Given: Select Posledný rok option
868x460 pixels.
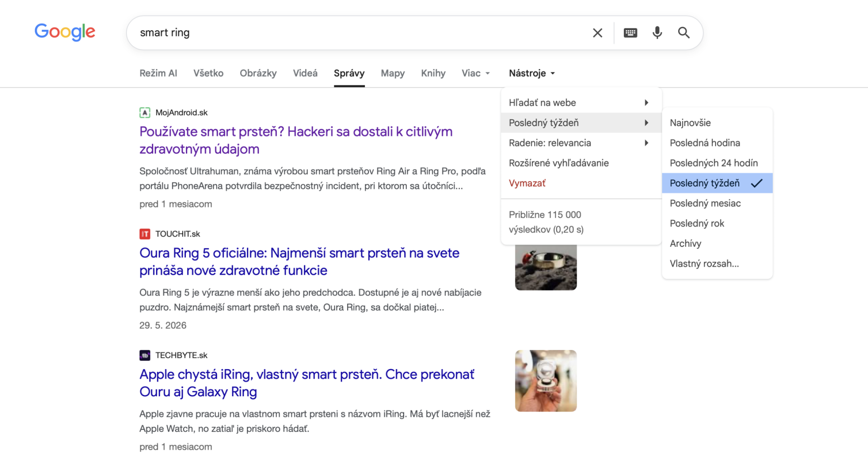Looking at the screenshot, I should point(717,223).
